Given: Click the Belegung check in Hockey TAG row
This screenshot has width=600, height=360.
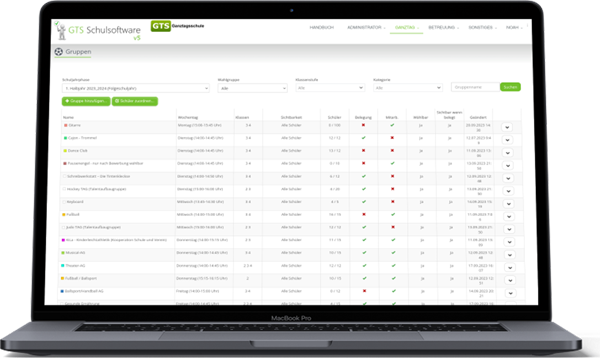Looking at the screenshot, I should coord(364,189).
